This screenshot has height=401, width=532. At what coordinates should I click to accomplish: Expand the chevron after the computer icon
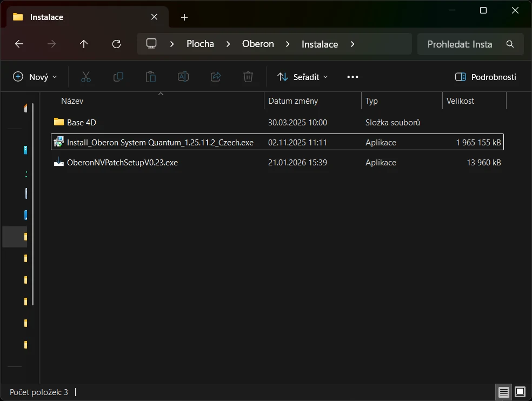(172, 44)
